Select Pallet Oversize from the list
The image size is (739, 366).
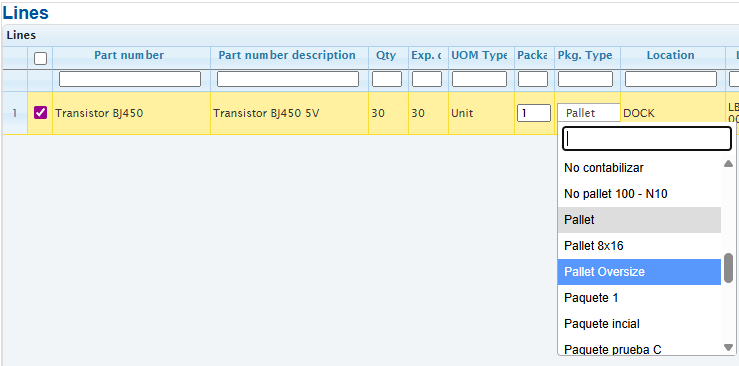click(x=639, y=272)
